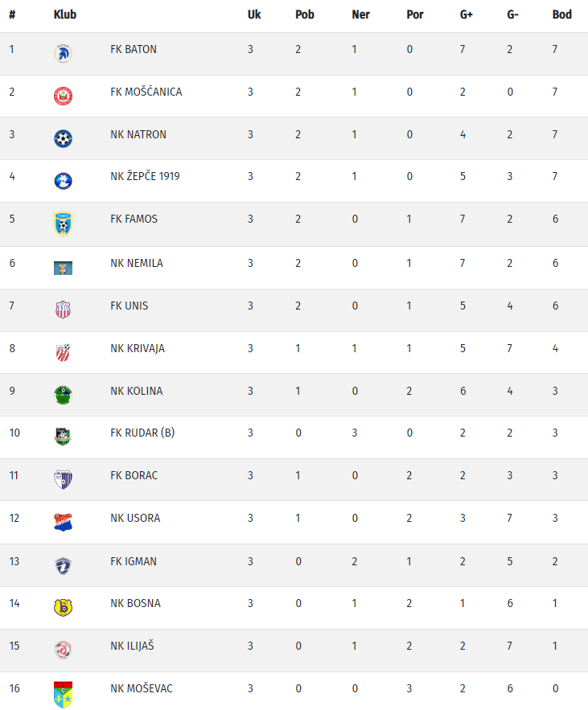Click the NK Žepče 1919 club logo
Screen dimensions: 588x710
point(63,181)
